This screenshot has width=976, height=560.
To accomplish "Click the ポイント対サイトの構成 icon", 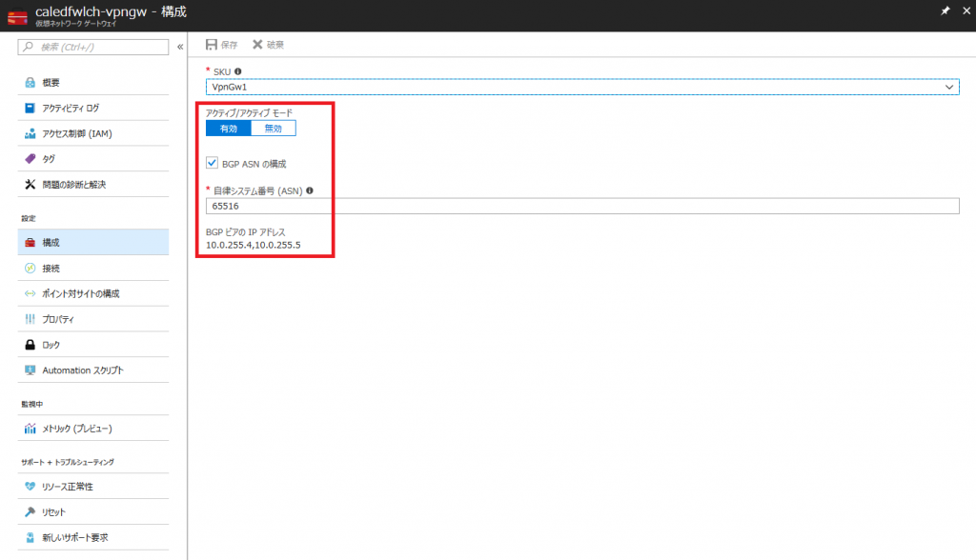I will pos(30,293).
